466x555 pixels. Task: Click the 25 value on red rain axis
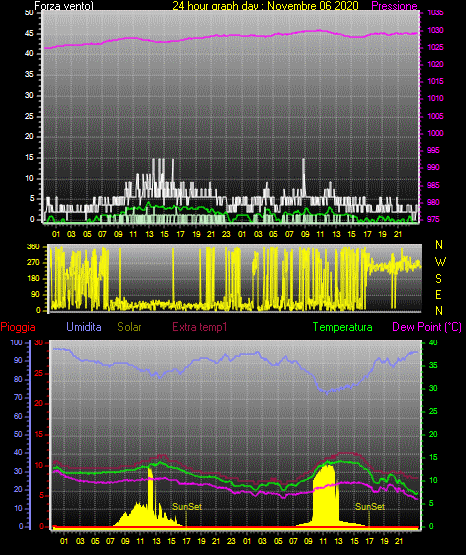click(39, 373)
